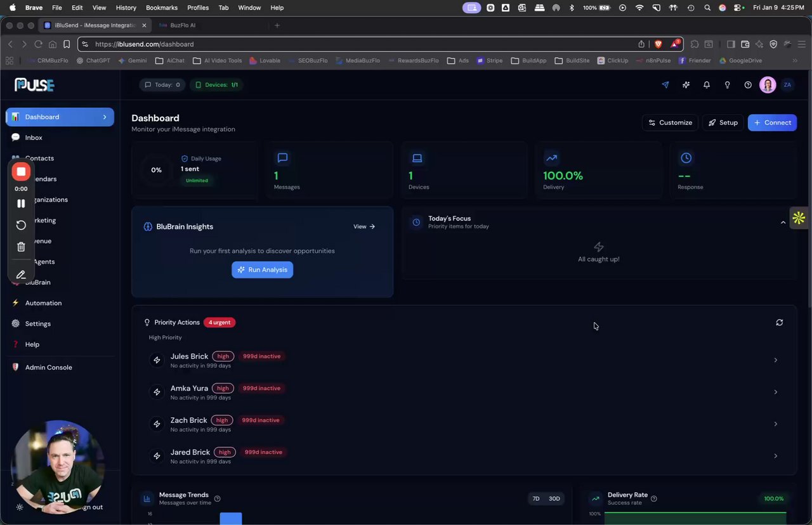Toggle the Brave sidebar panel icon
This screenshot has width=812, height=525.
(x=731, y=44)
